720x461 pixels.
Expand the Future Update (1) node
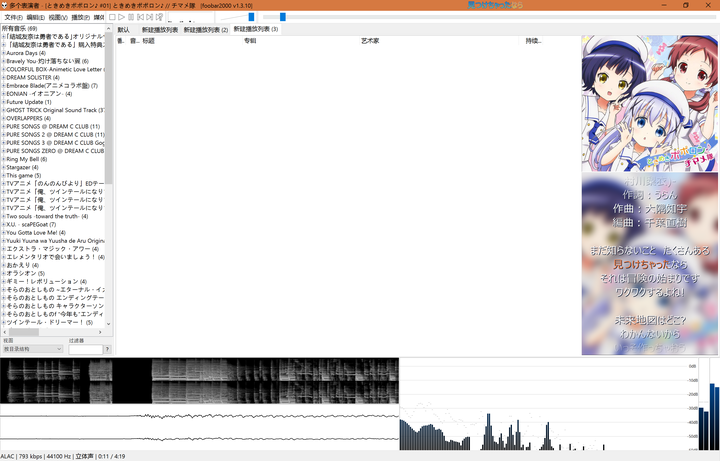[4, 102]
